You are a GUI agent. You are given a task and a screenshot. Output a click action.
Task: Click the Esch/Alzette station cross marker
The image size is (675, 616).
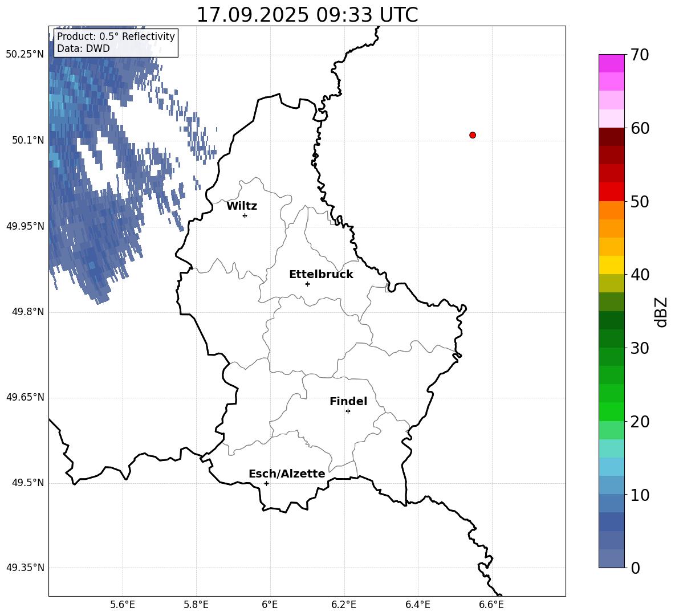(x=266, y=483)
